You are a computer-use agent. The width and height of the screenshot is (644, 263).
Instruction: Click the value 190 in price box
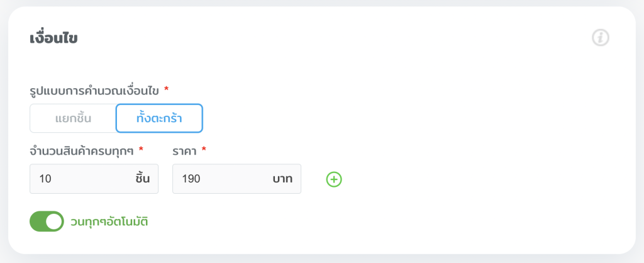click(191, 179)
